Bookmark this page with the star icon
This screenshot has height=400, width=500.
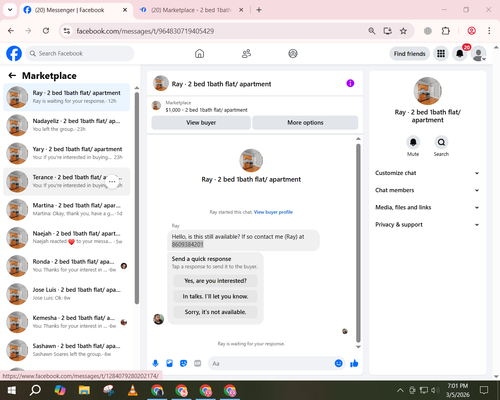coord(403,31)
